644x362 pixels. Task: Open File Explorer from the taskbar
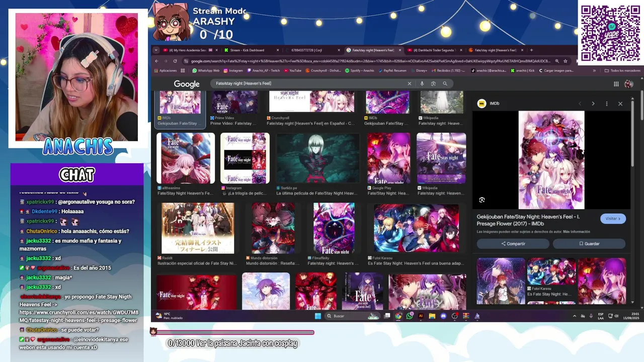pyautogui.click(x=432, y=316)
